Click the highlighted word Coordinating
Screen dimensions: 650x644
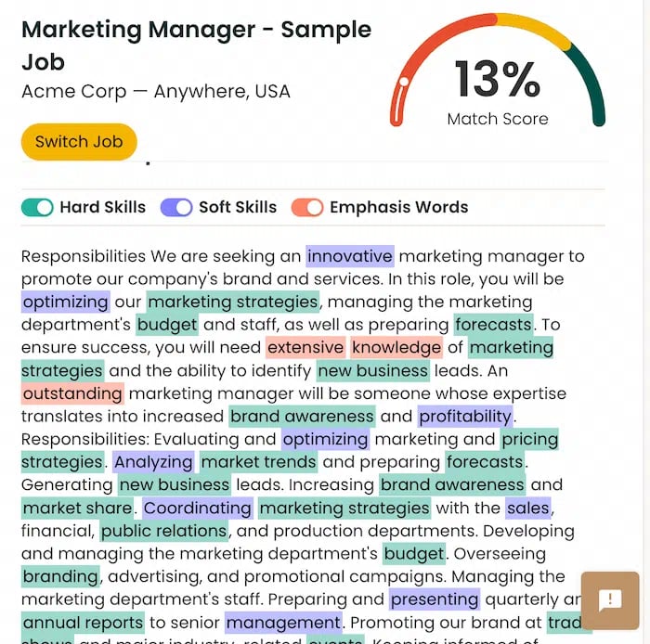tap(198, 509)
